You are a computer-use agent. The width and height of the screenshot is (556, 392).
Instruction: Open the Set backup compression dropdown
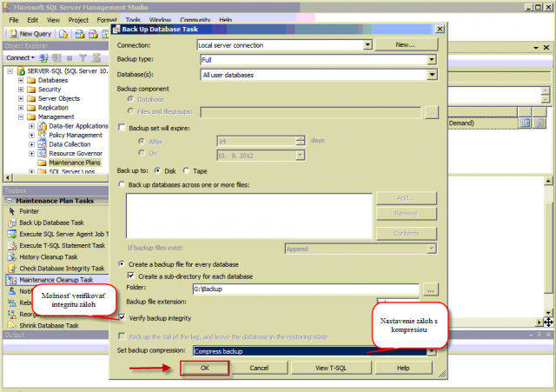tap(432, 351)
